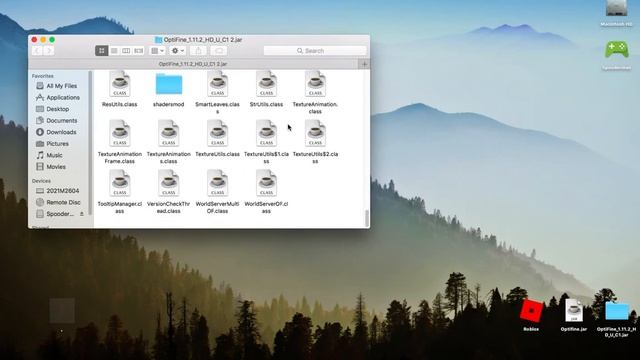The width and height of the screenshot is (640, 360).
Task: Switch Finder to column view
Action: coord(126,51)
